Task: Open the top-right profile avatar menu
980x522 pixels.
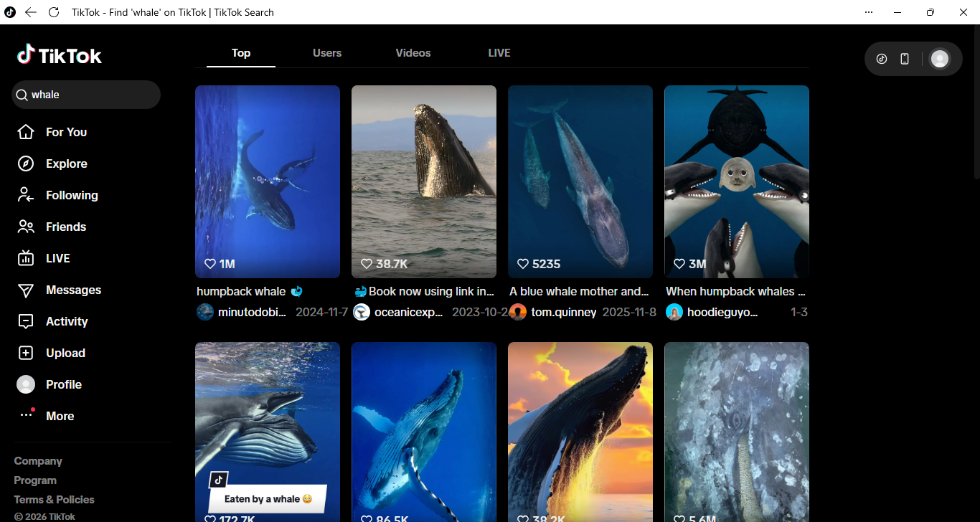Action: (x=939, y=59)
